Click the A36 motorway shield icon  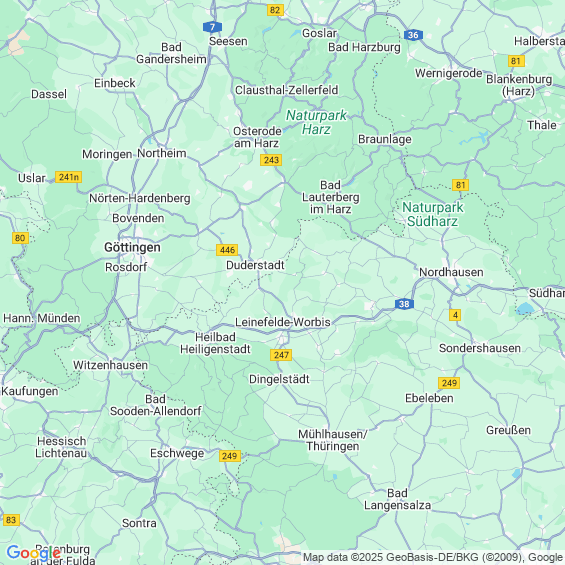click(413, 35)
